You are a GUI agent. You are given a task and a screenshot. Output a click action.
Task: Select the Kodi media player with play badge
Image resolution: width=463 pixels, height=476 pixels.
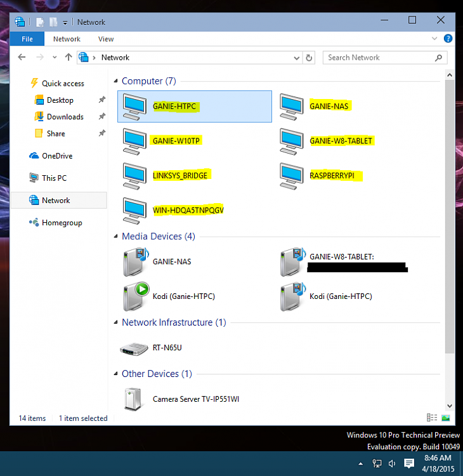[136, 296]
